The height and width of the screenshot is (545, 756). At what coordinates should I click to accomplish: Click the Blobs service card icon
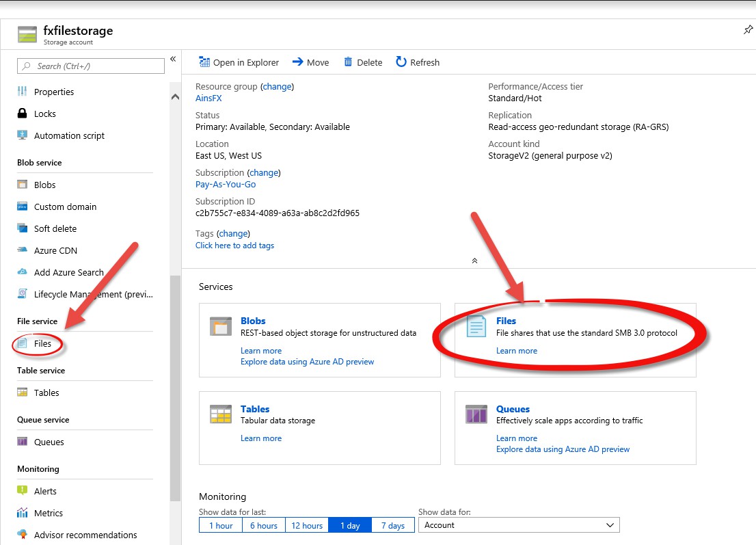[221, 326]
